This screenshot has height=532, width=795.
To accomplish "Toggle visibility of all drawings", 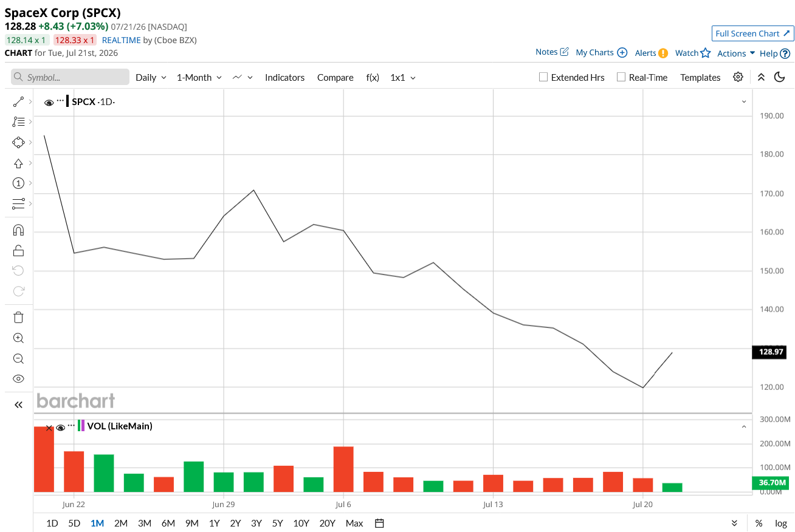I will [18, 378].
